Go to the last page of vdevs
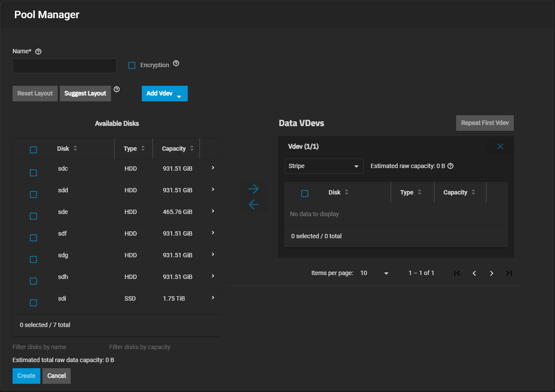Image resolution: width=555 pixels, height=392 pixels. point(509,273)
